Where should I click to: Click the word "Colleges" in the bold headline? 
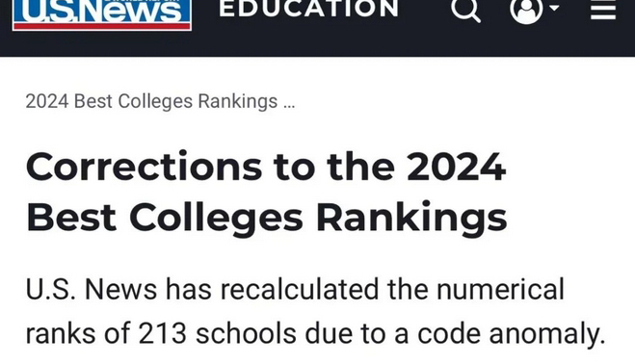tap(216, 218)
